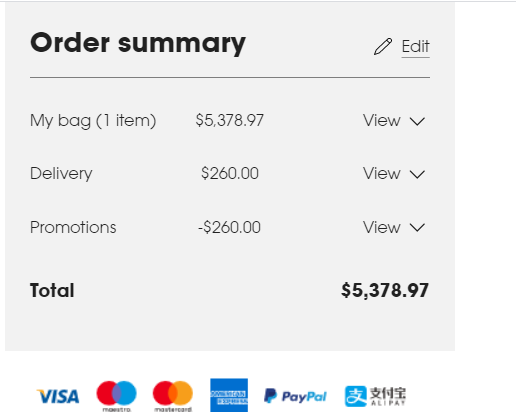Open the Edit link in Order summary
The height and width of the screenshot is (412, 516).
point(415,46)
